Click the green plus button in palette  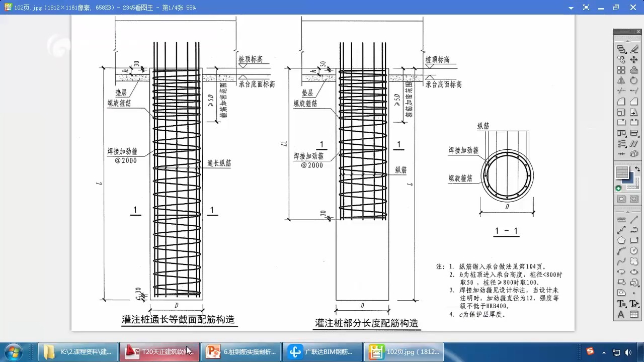tap(618, 189)
